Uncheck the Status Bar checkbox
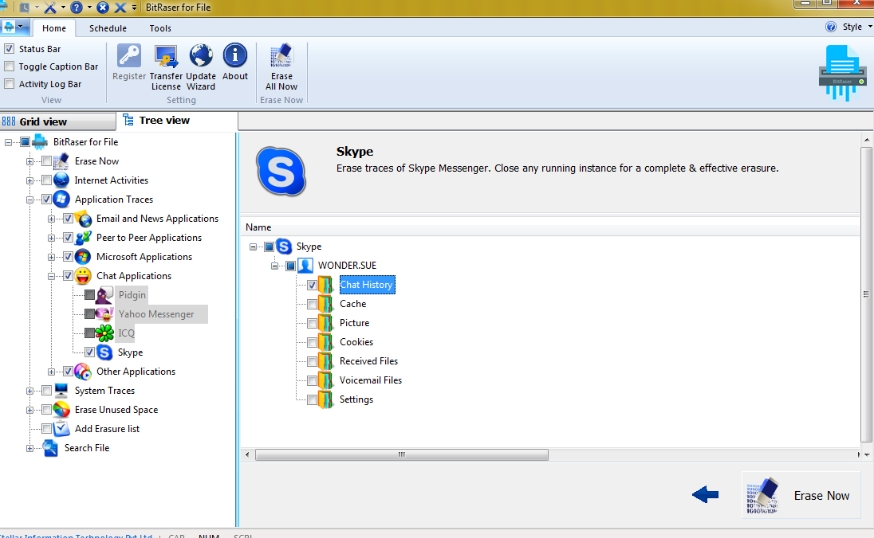 pyautogui.click(x=9, y=49)
